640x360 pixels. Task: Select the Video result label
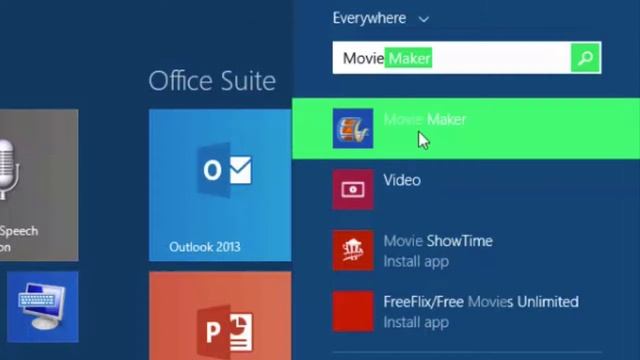[402, 180]
